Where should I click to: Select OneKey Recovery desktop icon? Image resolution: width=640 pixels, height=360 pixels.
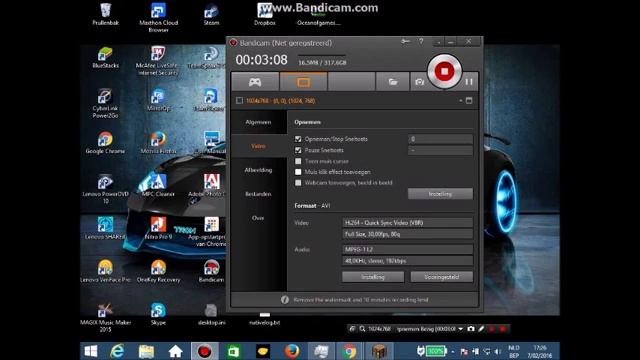click(x=158, y=271)
